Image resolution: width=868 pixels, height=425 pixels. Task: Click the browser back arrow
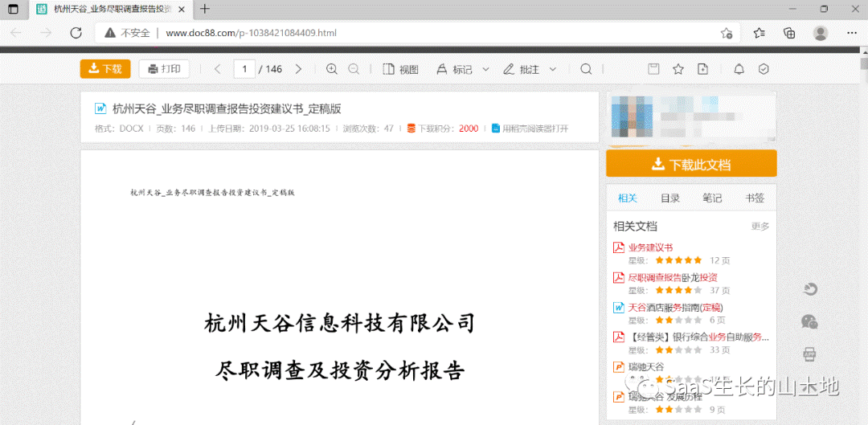click(16, 33)
